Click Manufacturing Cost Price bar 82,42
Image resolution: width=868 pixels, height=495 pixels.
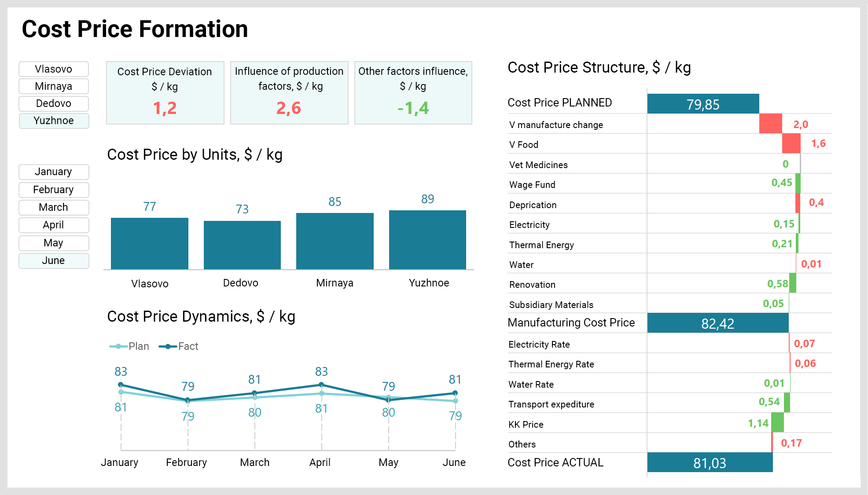tap(718, 323)
